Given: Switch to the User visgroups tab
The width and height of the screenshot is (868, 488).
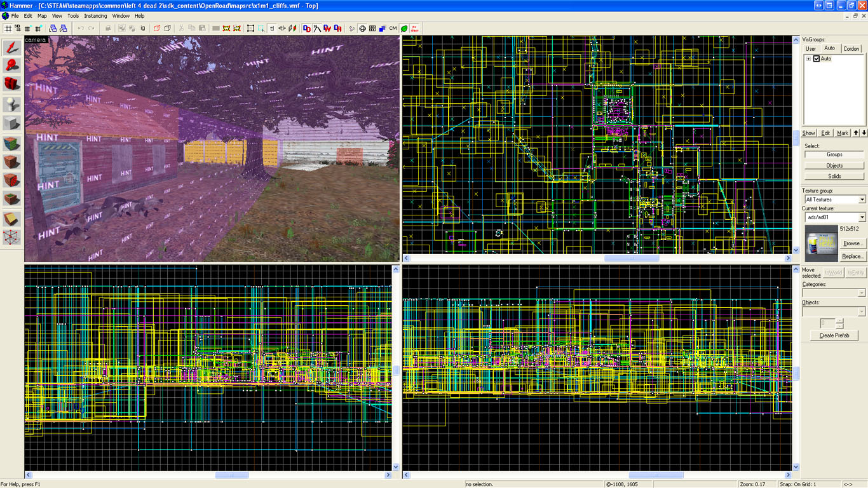Looking at the screenshot, I should pyautogui.click(x=811, y=49).
